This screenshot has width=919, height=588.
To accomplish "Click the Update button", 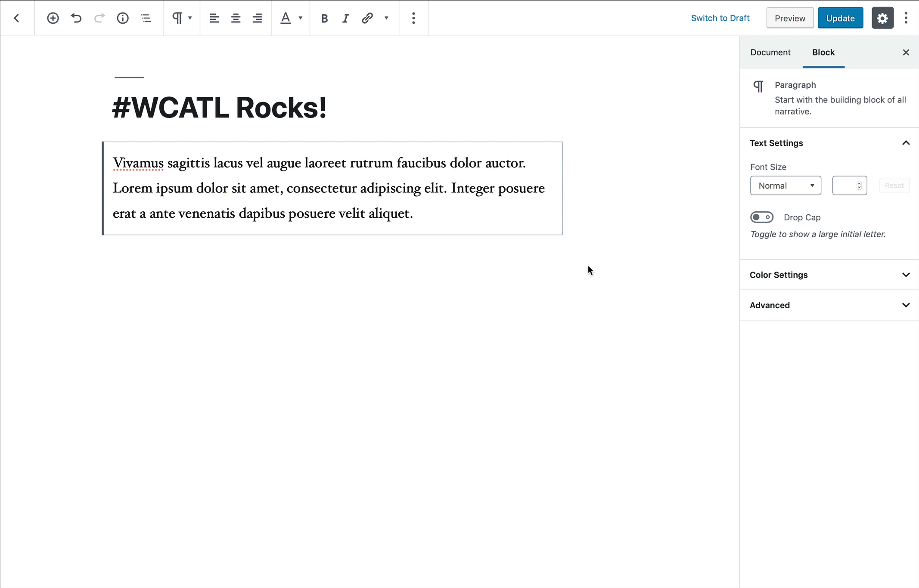I will [x=840, y=18].
